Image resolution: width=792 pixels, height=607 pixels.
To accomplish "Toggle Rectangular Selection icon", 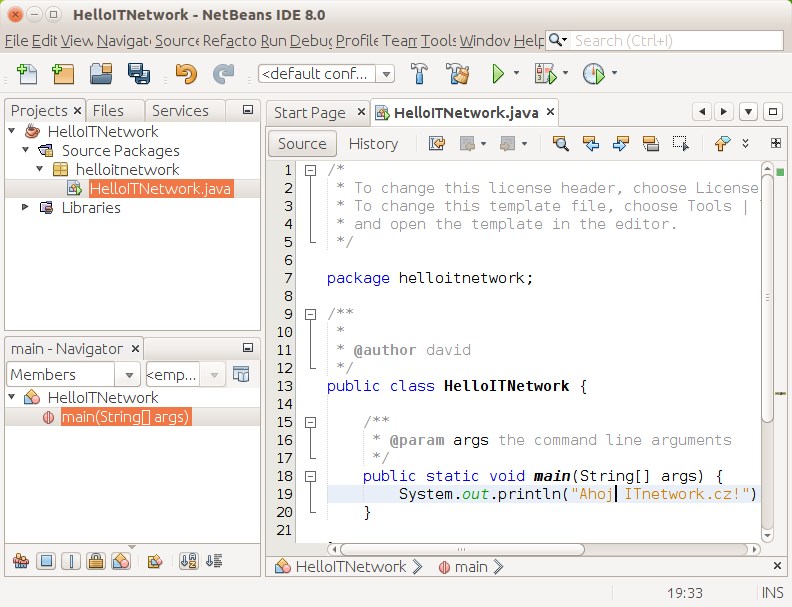I will (x=680, y=144).
